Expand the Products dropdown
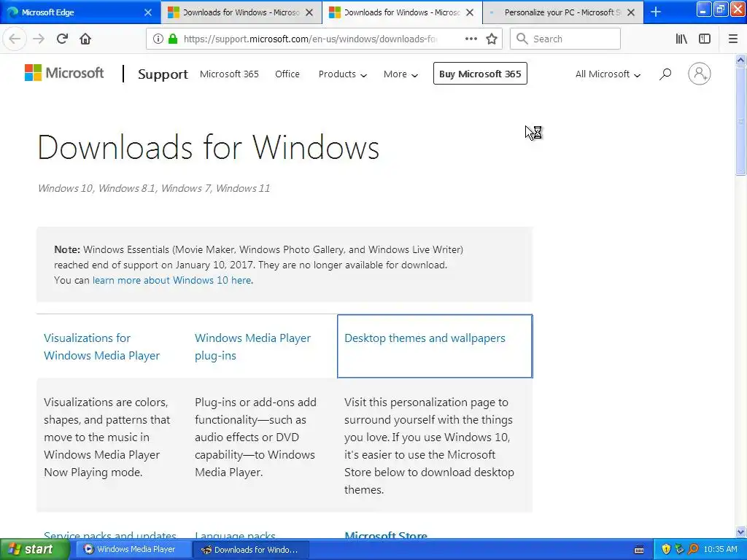Image resolution: width=747 pixels, height=560 pixels. [x=343, y=74]
